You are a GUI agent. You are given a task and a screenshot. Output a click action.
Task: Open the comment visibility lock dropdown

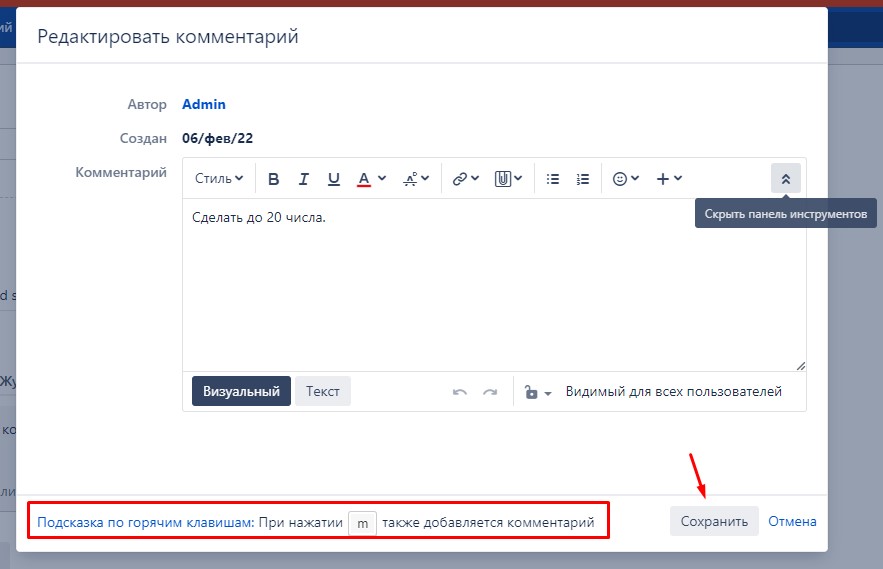(x=538, y=392)
